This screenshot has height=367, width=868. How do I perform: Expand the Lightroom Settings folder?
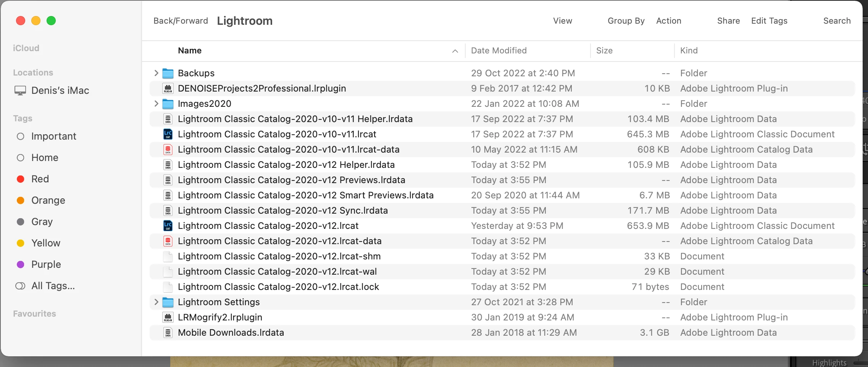156,302
